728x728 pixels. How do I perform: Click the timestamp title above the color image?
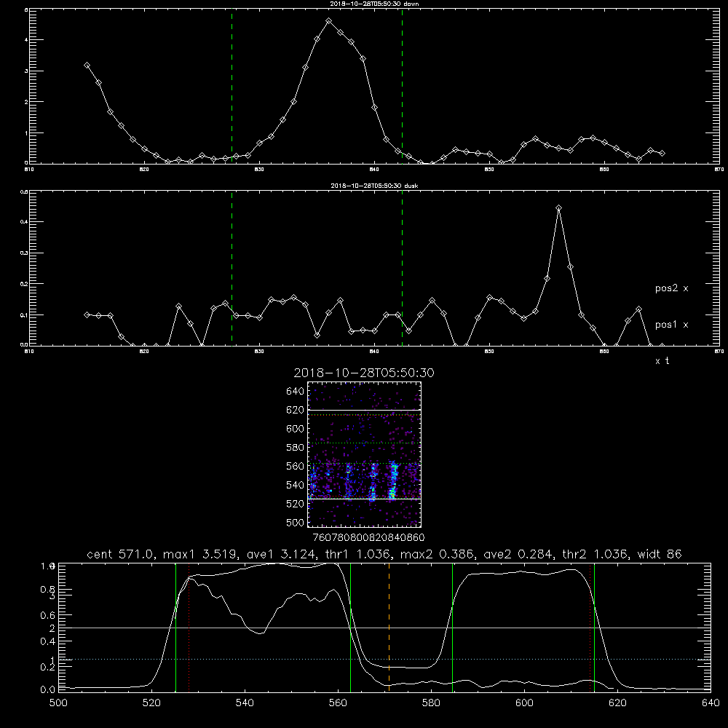point(364,373)
